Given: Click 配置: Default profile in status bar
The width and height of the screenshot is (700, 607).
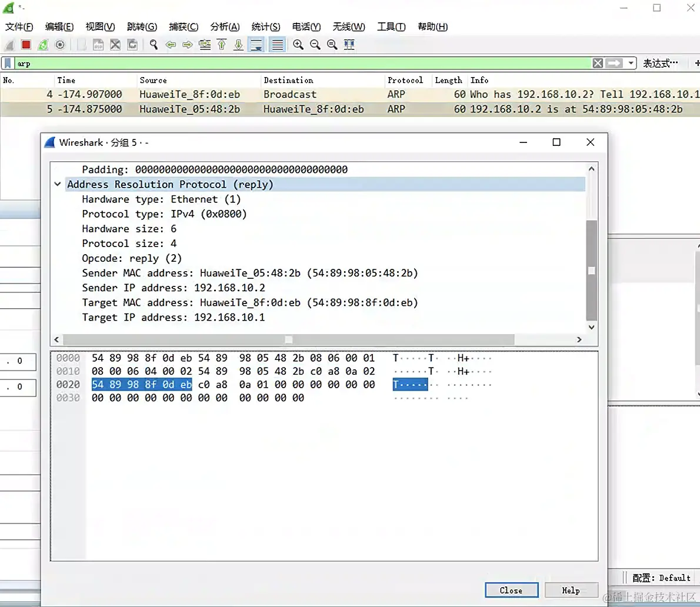Looking at the screenshot, I should click(x=661, y=578).
